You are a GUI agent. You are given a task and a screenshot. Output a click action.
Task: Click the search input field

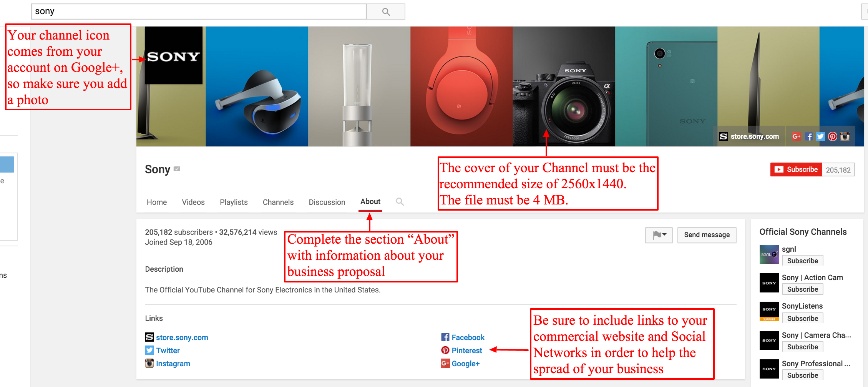199,12
